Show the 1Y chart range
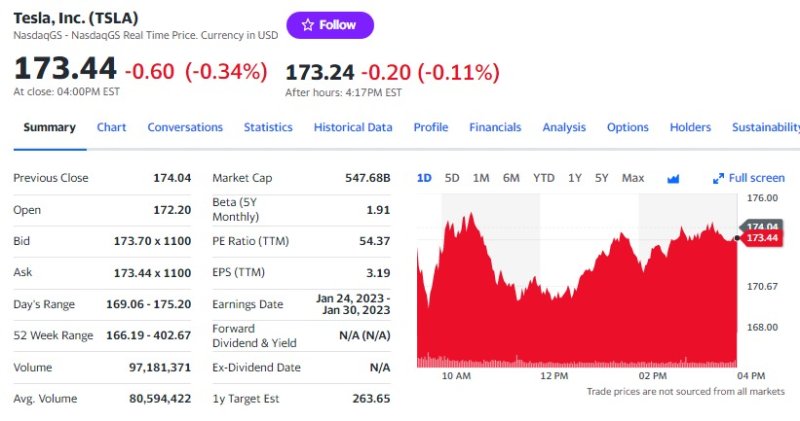The width and height of the screenshot is (800, 421). point(575,178)
